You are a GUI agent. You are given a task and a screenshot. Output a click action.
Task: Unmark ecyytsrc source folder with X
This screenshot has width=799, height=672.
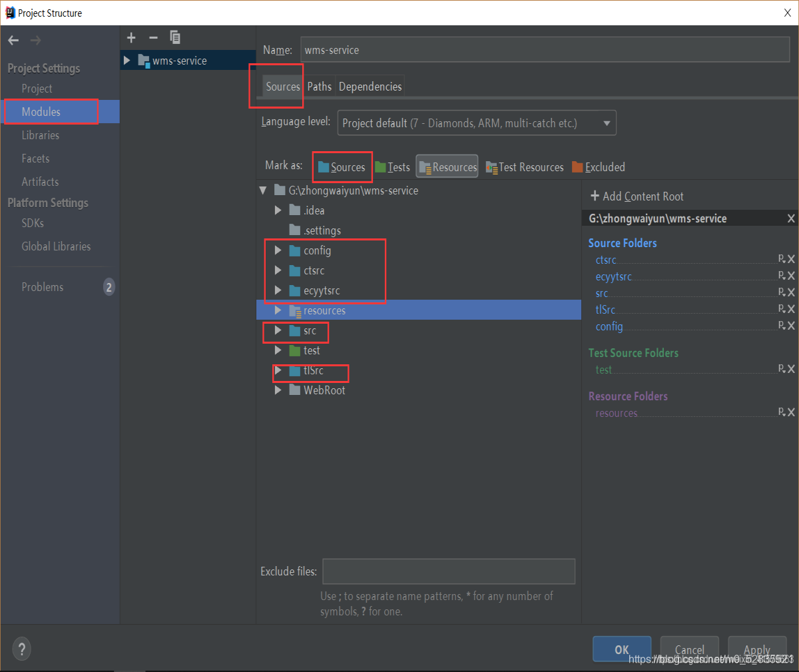coord(791,276)
